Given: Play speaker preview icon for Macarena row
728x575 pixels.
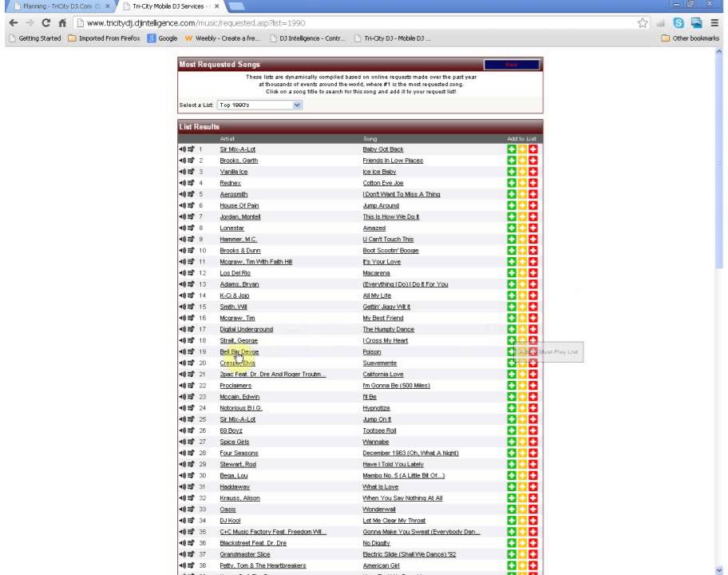Looking at the screenshot, I should [x=183, y=272].
